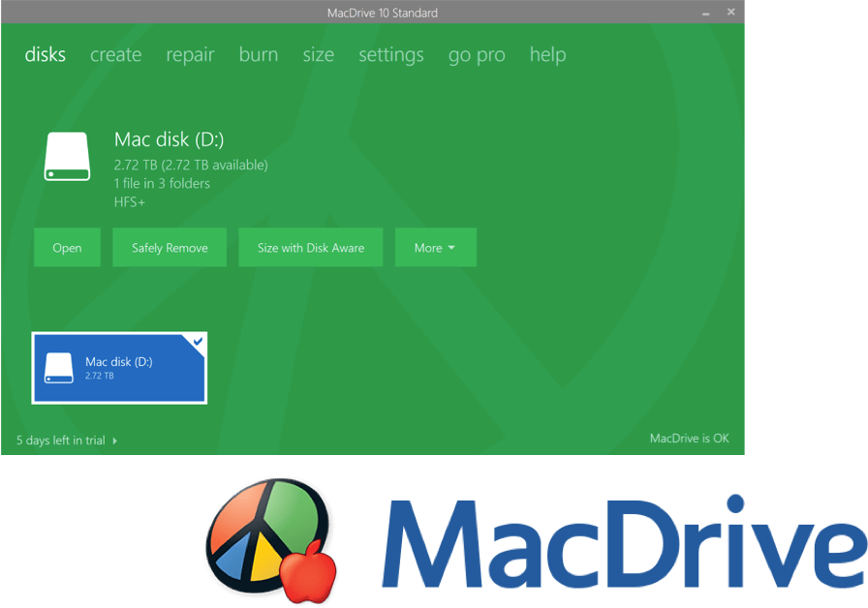Click the HFS+ file system label
This screenshot has height=608, width=868.
coord(130,202)
